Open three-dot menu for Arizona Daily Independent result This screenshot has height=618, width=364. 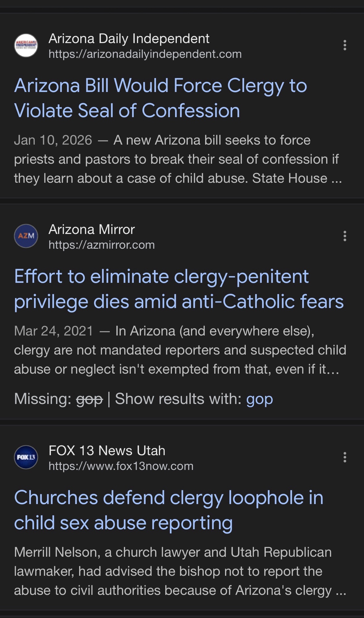[345, 45]
